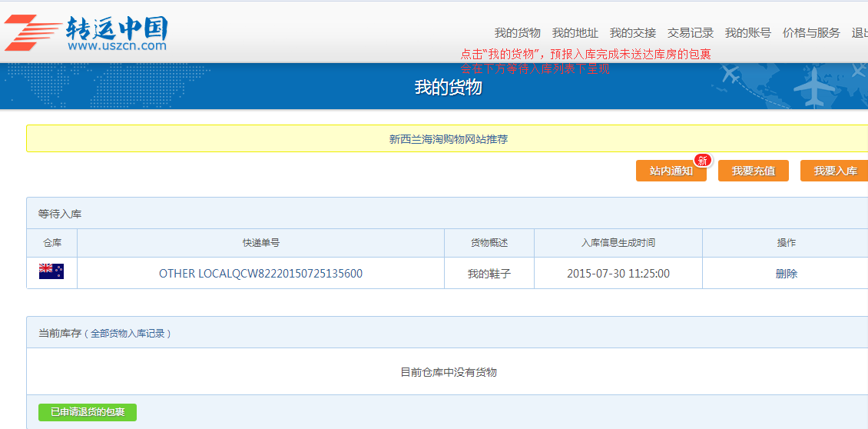868x429 pixels.
Task: Click the 我要入库 button
Action: pyautogui.click(x=834, y=171)
